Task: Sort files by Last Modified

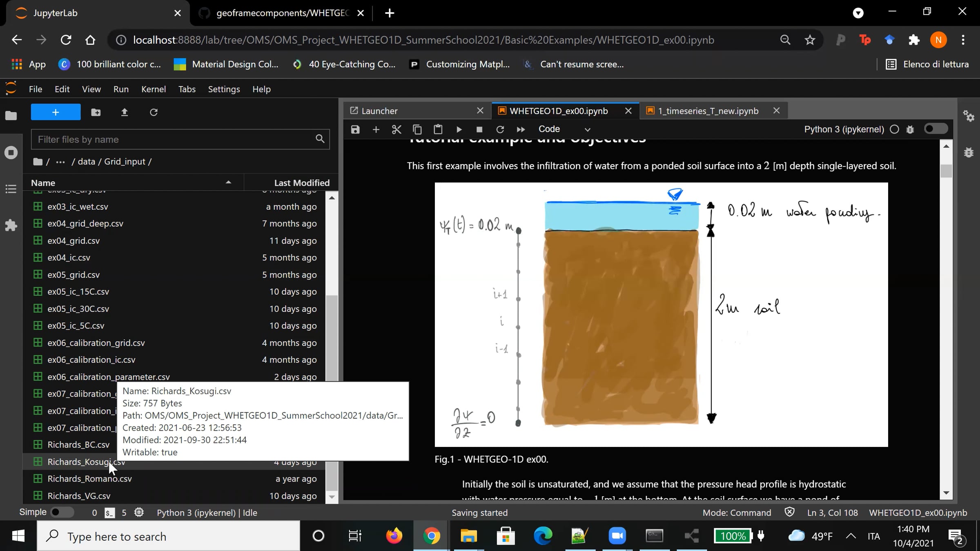Action: 291,183
